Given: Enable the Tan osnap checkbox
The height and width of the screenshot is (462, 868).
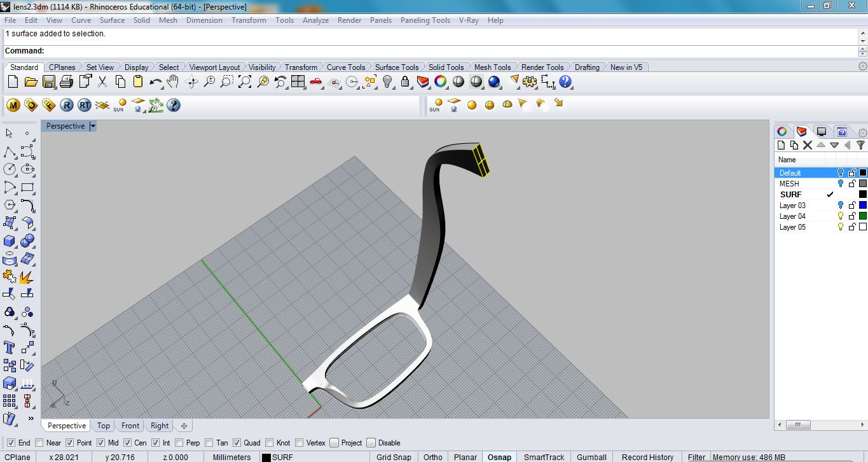Looking at the screenshot, I should click(209, 443).
